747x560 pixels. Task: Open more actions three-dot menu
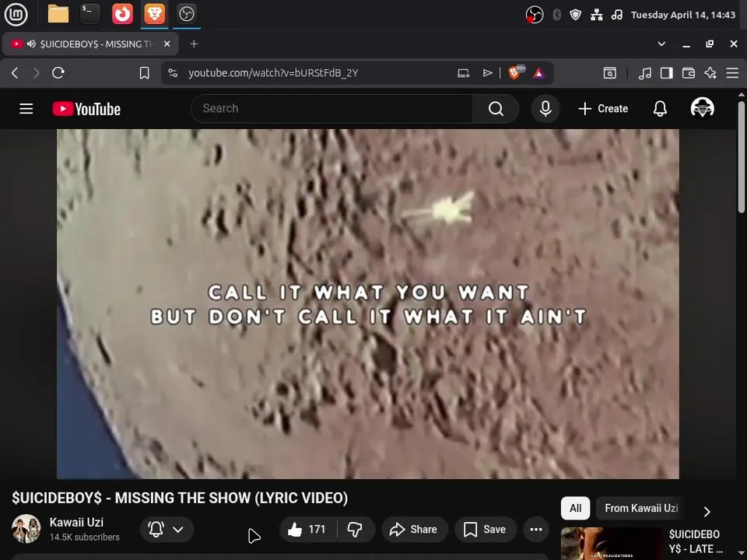[536, 530]
